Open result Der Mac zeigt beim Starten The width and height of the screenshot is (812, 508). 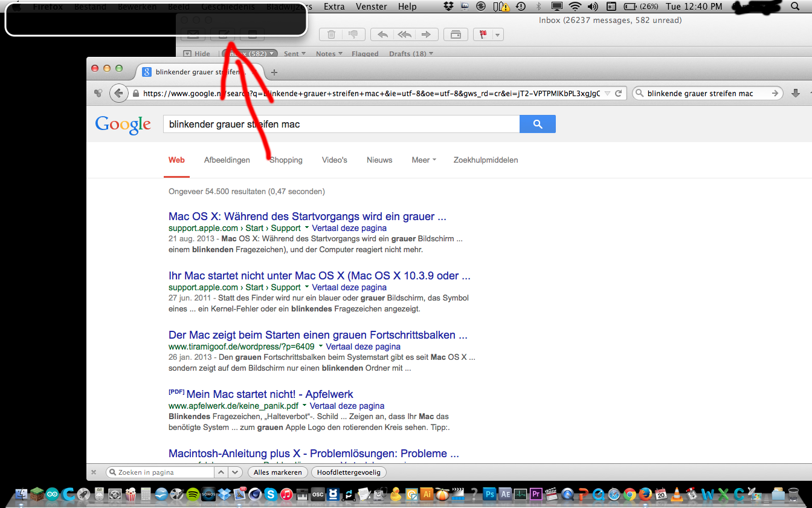point(318,335)
